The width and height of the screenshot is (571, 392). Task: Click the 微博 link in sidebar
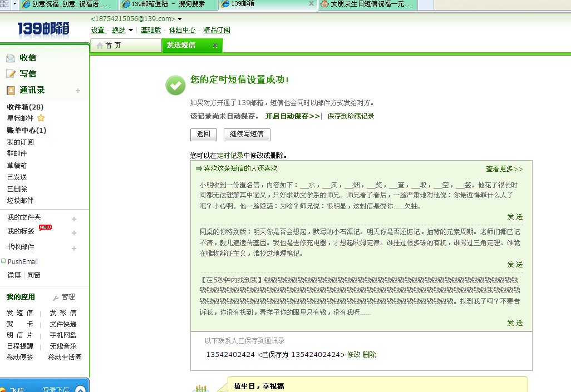pyautogui.click(x=14, y=275)
